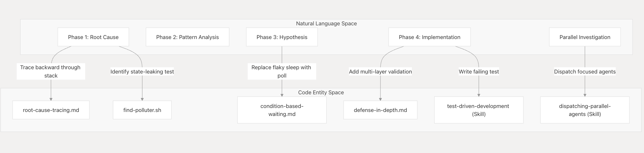Click the condition-based-waiting.md node
This screenshot has height=153, width=644.
click(282, 110)
